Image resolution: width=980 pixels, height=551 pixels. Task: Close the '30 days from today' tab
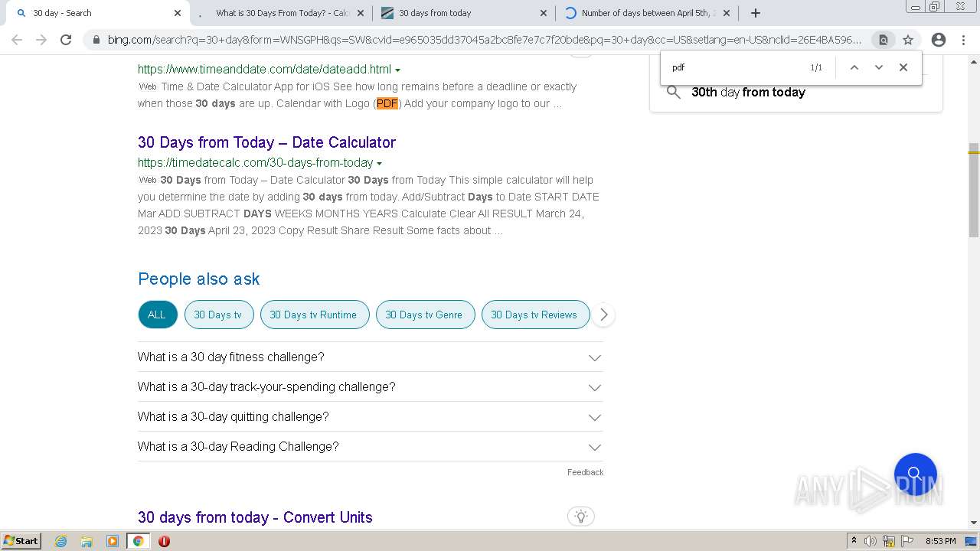544,13
